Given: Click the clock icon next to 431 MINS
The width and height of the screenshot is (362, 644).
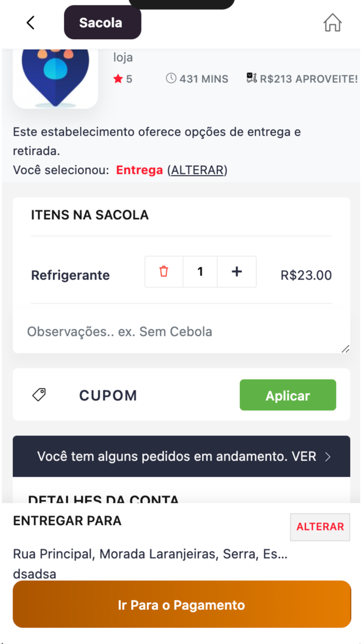Looking at the screenshot, I should coord(171,78).
